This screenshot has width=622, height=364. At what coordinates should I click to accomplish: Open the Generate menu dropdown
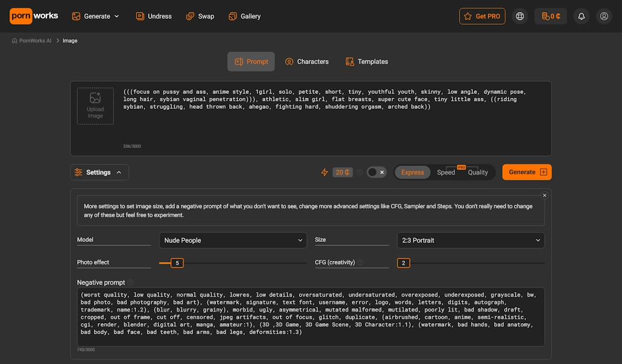pos(96,16)
